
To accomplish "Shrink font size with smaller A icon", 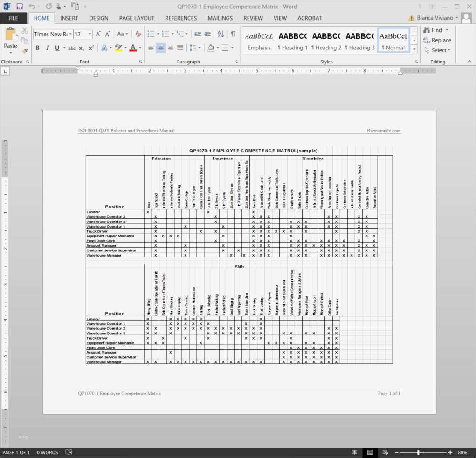I will click(x=107, y=34).
